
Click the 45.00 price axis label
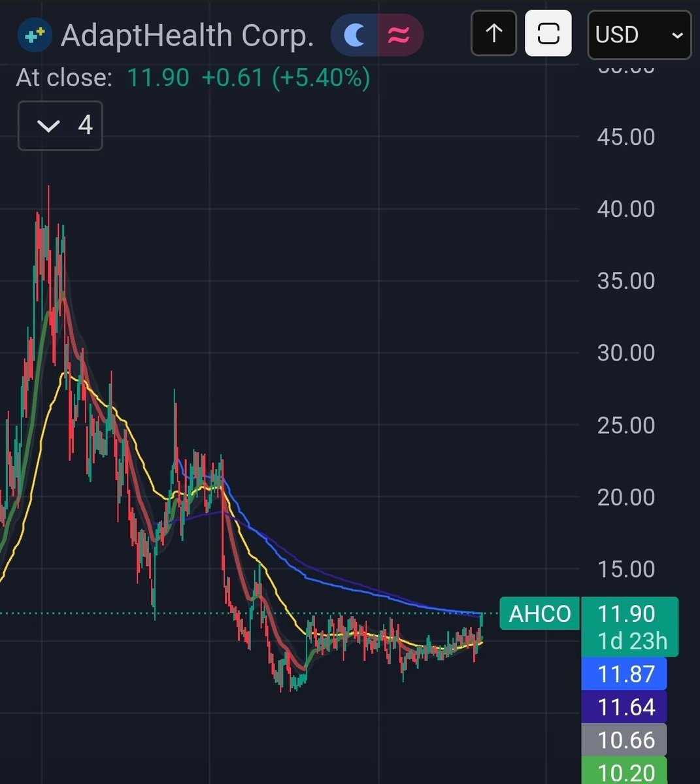point(625,137)
